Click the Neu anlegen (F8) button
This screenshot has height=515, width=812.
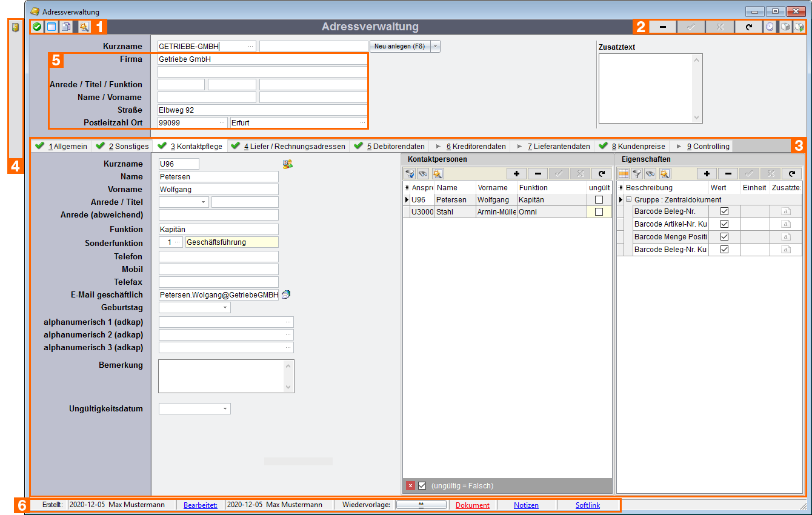coord(400,47)
